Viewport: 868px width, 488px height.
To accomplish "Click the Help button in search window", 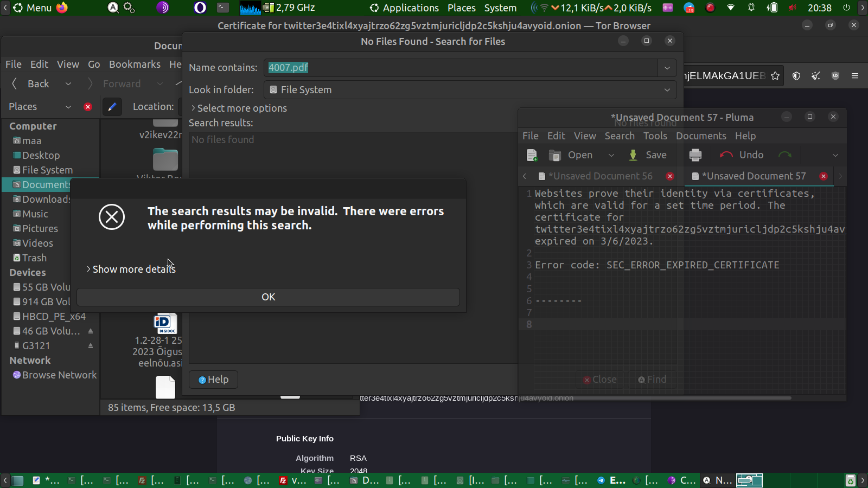I will pyautogui.click(x=213, y=380).
